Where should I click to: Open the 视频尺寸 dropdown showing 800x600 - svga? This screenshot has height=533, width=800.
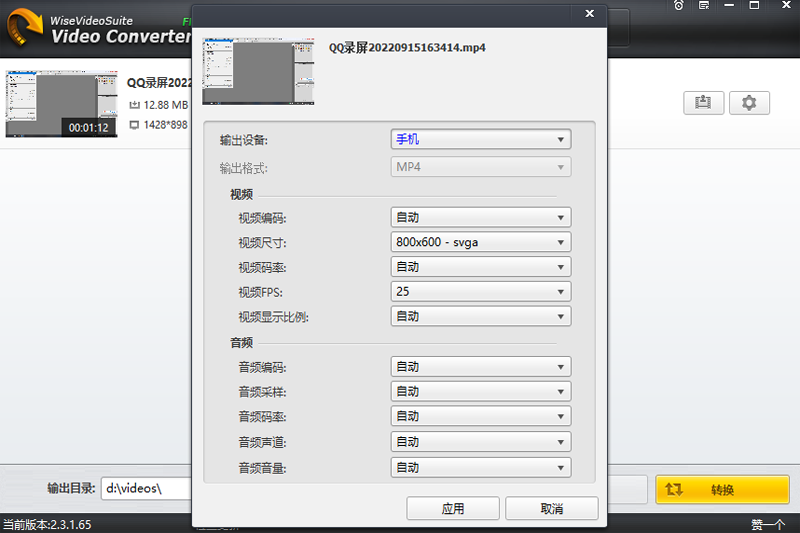[480, 242]
